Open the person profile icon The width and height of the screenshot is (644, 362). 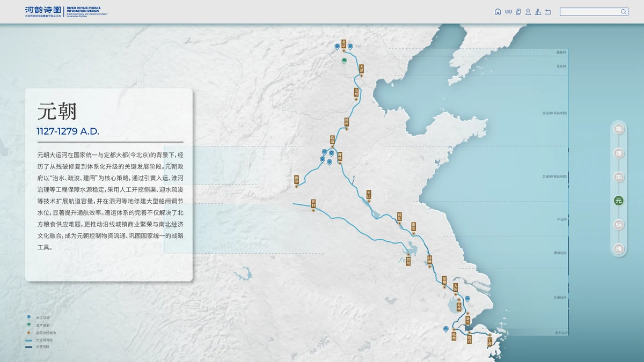pos(528,12)
